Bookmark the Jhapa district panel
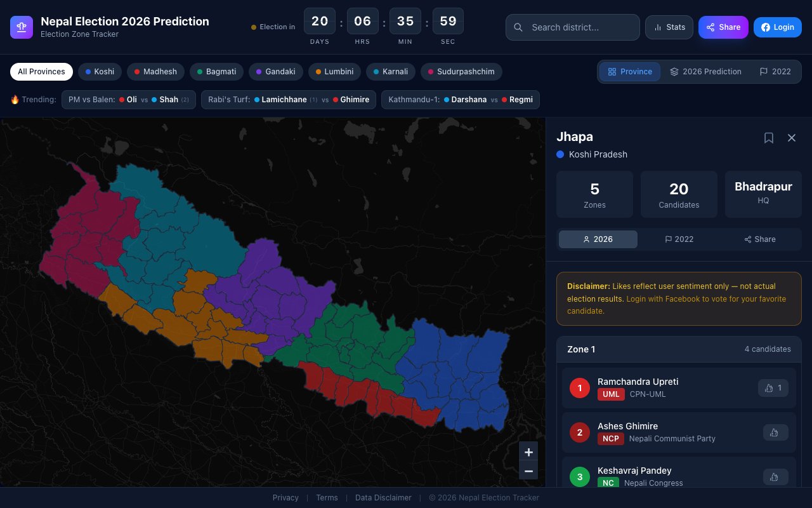The image size is (812, 508). coord(768,138)
